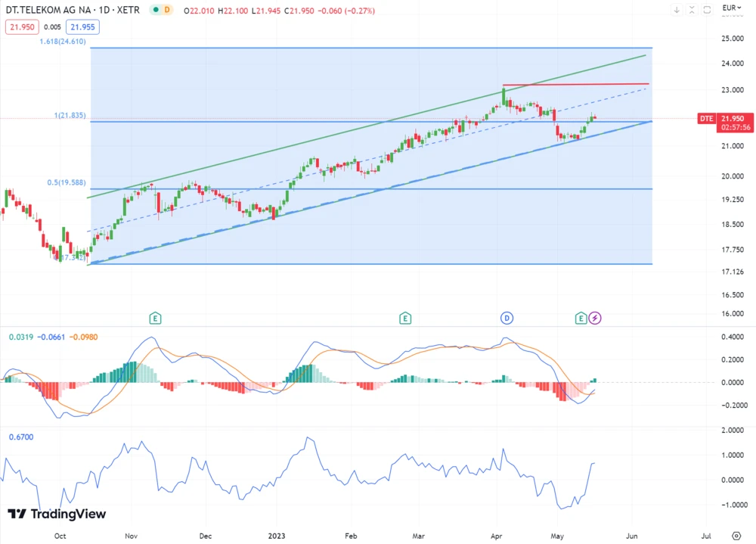The height and width of the screenshot is (544, 756).
Task: Collapse the main chart pane
Action: [x=692, y=10]
